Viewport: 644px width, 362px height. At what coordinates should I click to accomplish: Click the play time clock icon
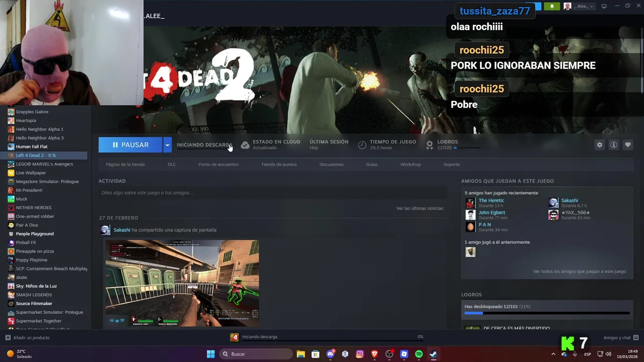[362, 145]
